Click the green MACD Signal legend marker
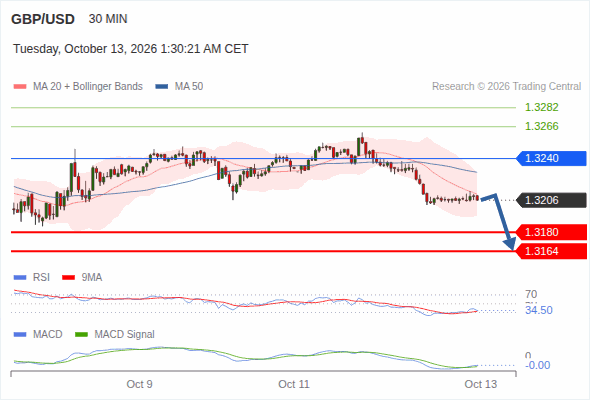Image resolution: width=590 pixels, height=400 pixels. [81, 334]
